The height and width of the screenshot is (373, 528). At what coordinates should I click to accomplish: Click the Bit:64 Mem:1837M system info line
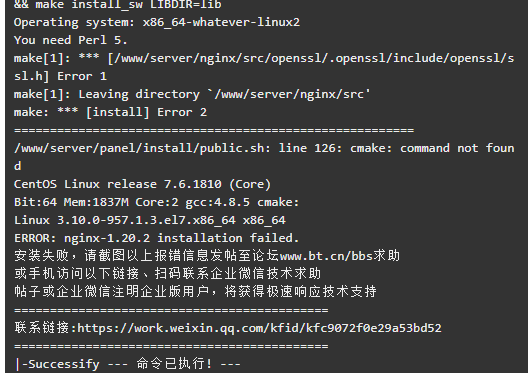click(157, 202)
